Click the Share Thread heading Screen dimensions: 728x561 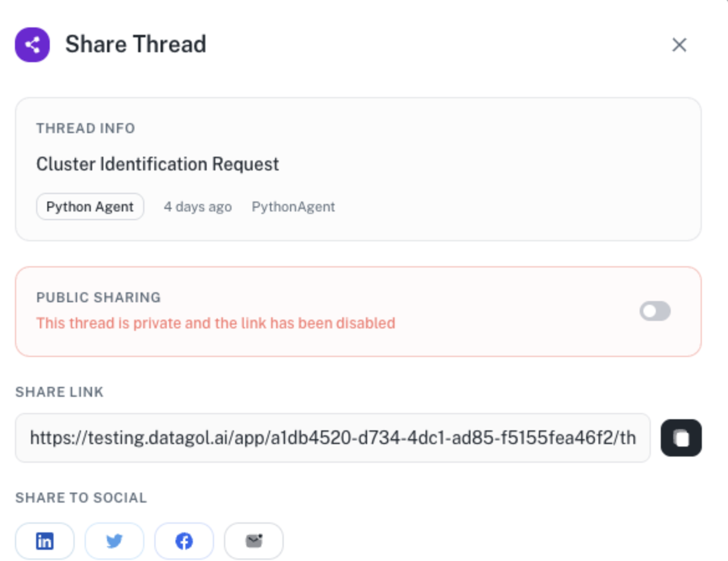[136, 45]
